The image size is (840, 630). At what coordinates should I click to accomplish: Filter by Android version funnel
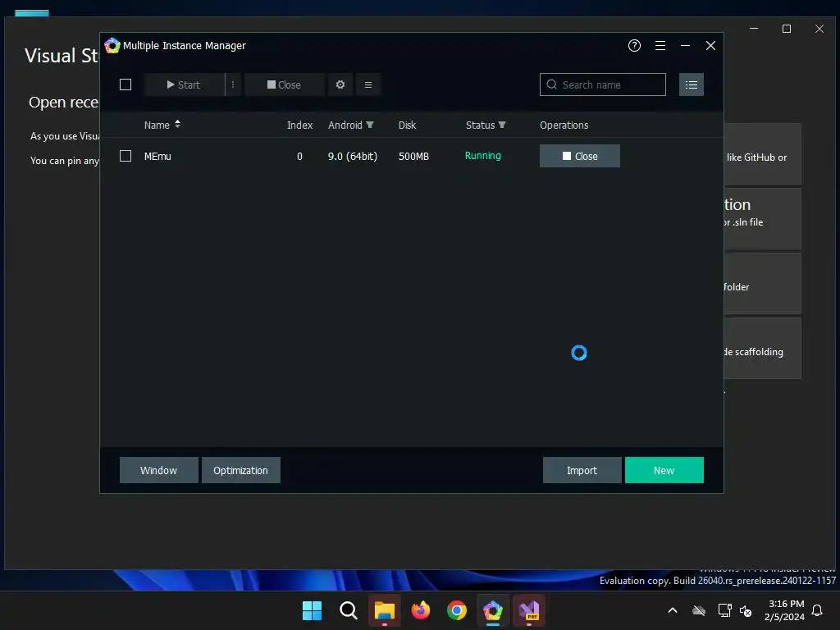[x=370, y=125]
